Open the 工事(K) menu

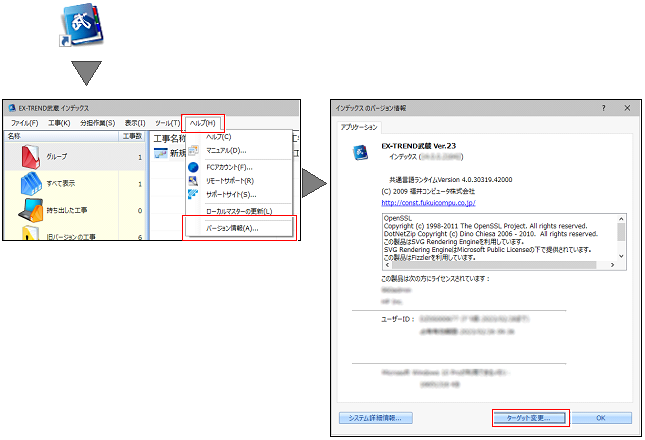[x=59, y=123]
